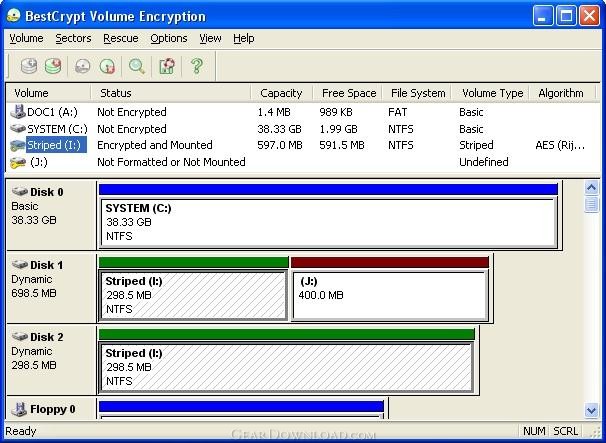This screenshot has width=606, height=443.
Task: Click the Mount Volume disc toolbar icon
Action: [83, 66]
